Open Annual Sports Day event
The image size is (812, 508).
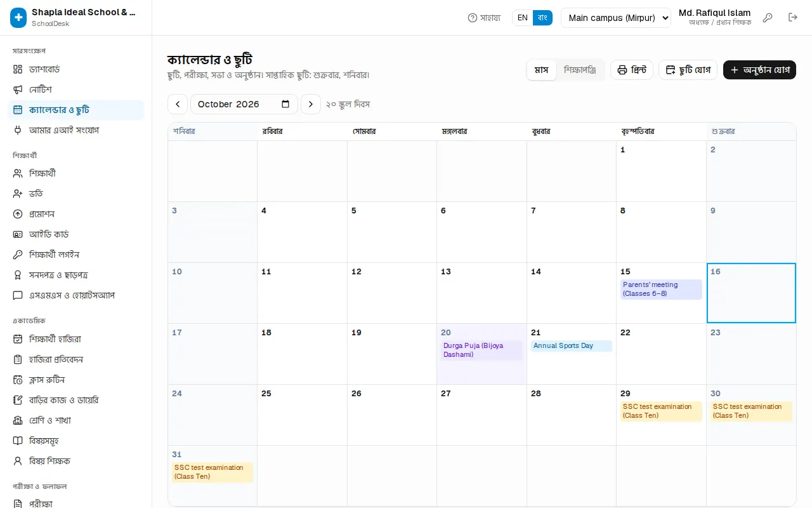[x=572, y=346]
